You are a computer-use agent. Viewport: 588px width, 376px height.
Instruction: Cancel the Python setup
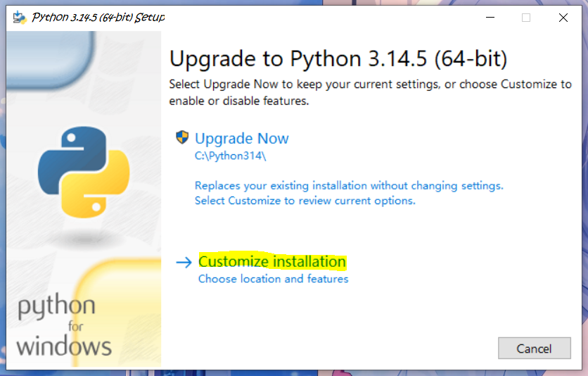[534, 349]
